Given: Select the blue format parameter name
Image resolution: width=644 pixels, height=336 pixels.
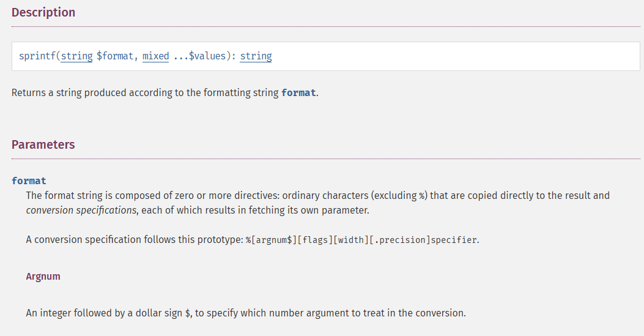Looking at the screenshot, I should pyautogui.click(x=29, y=181).
